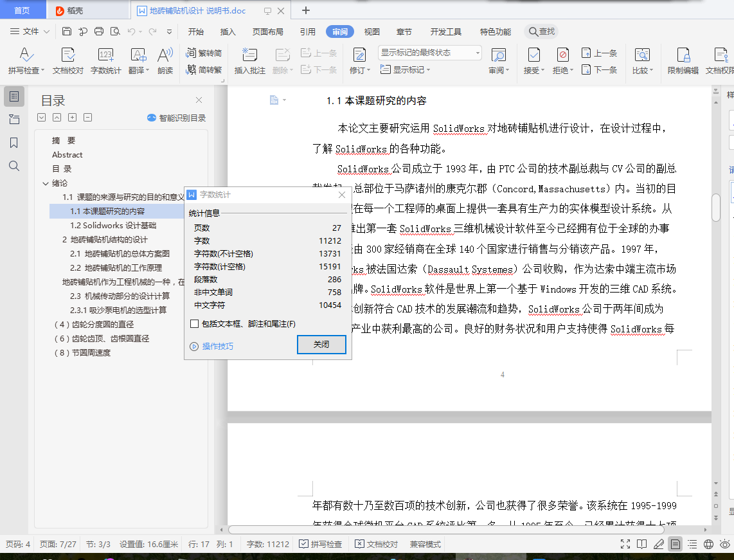This screenshot has width=734, height=560.
Task: Switch to the 插入 ribbon tab
Action: coord(228,32)
